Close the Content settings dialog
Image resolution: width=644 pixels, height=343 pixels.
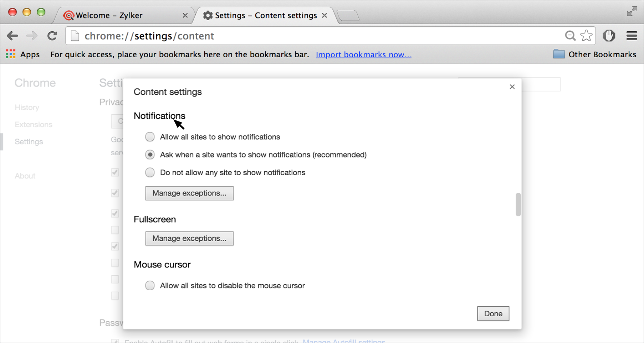coord(512,87)
